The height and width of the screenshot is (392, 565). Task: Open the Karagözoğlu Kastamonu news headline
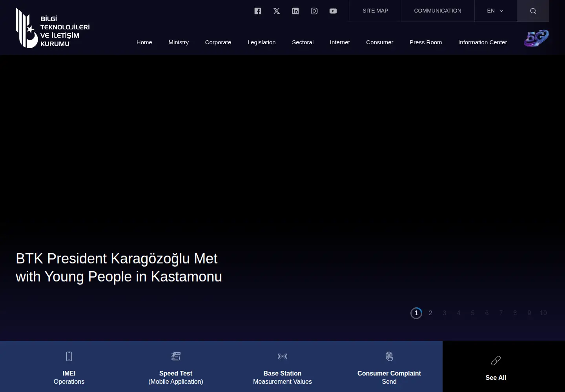[x=119, y=268]
